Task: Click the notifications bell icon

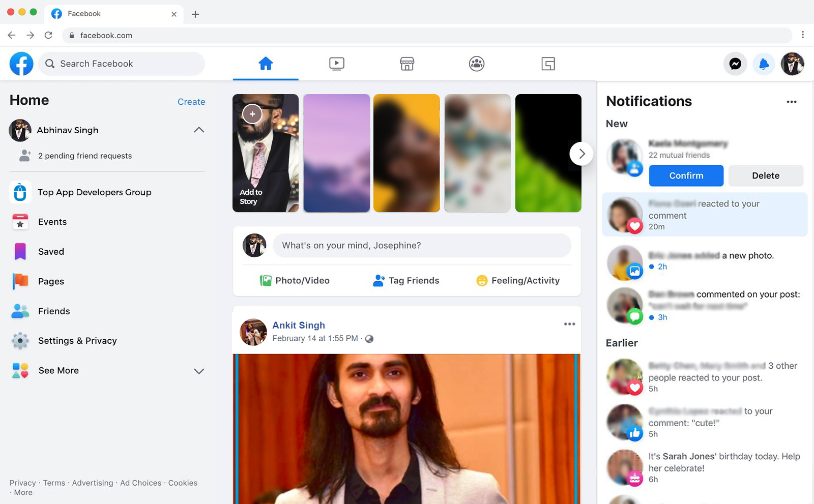Action: pyautogui.click(x=764, y=64)
